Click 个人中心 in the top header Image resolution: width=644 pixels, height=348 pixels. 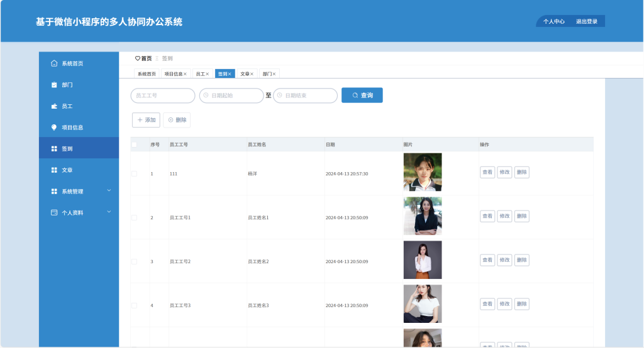[x=553, y=21]
